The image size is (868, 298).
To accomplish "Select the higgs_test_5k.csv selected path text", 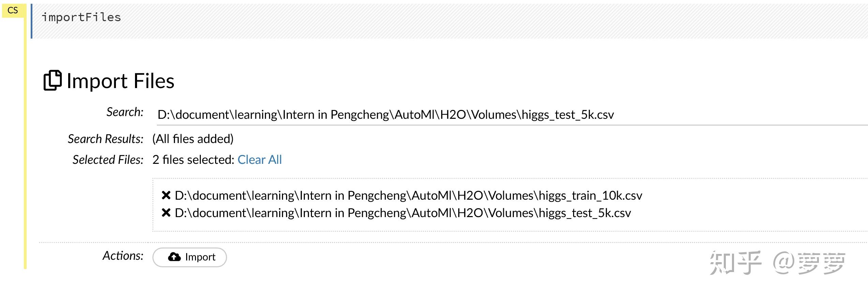I will 403,213.
